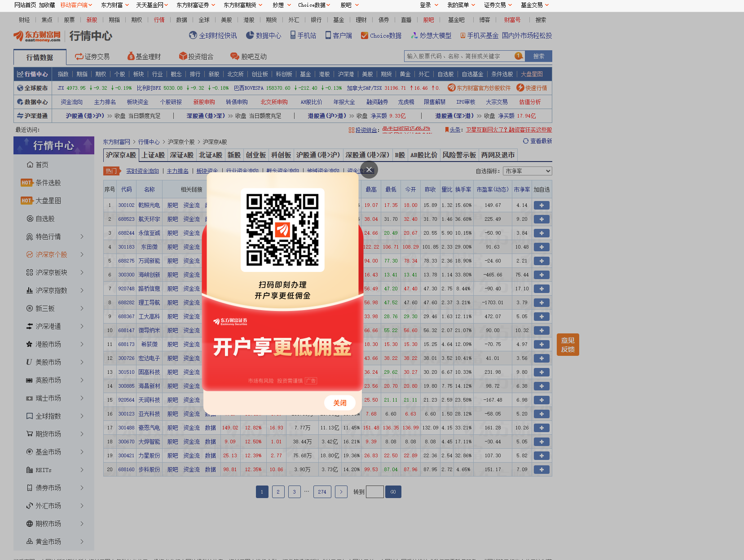Click the 客户端 tablet icon

click(x=328, y=35)
